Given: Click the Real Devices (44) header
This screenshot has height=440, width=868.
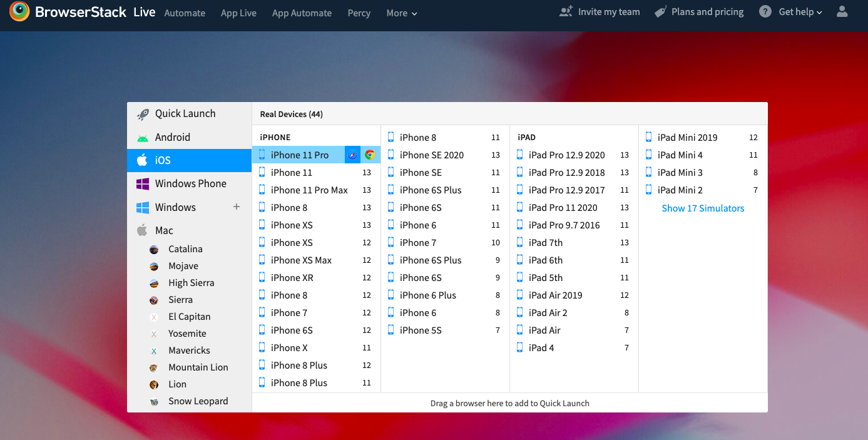Looking at the screenshot, I should [291, 114].
